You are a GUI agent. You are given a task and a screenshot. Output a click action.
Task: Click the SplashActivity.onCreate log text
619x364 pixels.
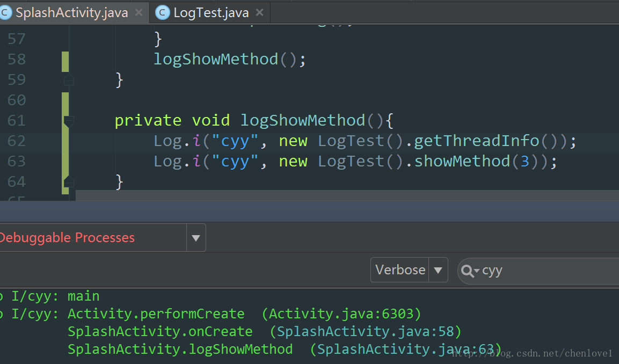tap(160, 332)
